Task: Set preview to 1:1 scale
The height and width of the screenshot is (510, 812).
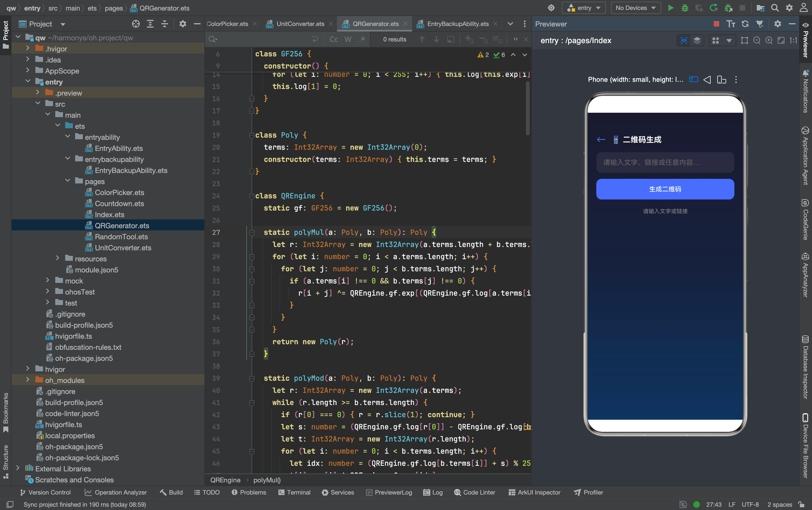Action: [793, 41]
